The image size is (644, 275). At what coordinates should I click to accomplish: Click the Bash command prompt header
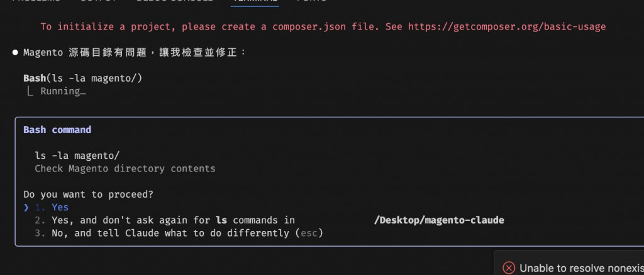pyautogui.click(x=57, y=130)
